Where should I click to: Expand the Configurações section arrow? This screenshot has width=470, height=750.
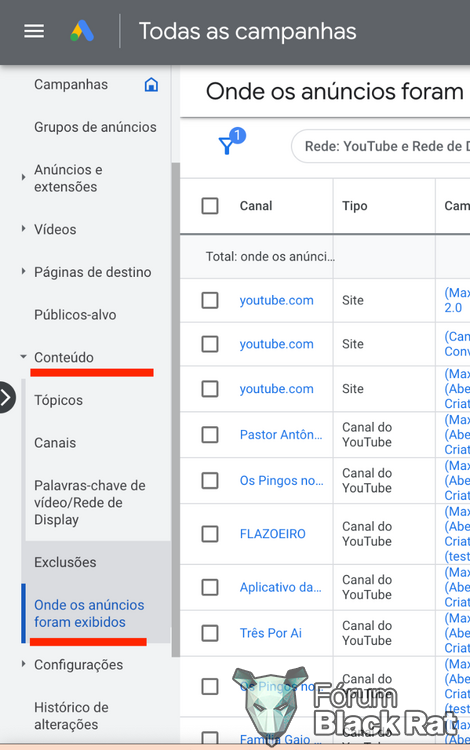click(x=23, y=664)
